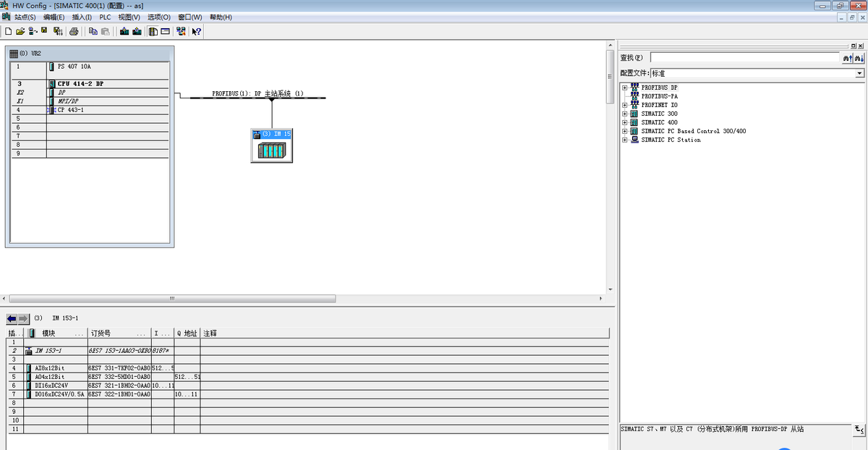Open the 帮助(H) menu
The image size is (868, 450).
221,17
